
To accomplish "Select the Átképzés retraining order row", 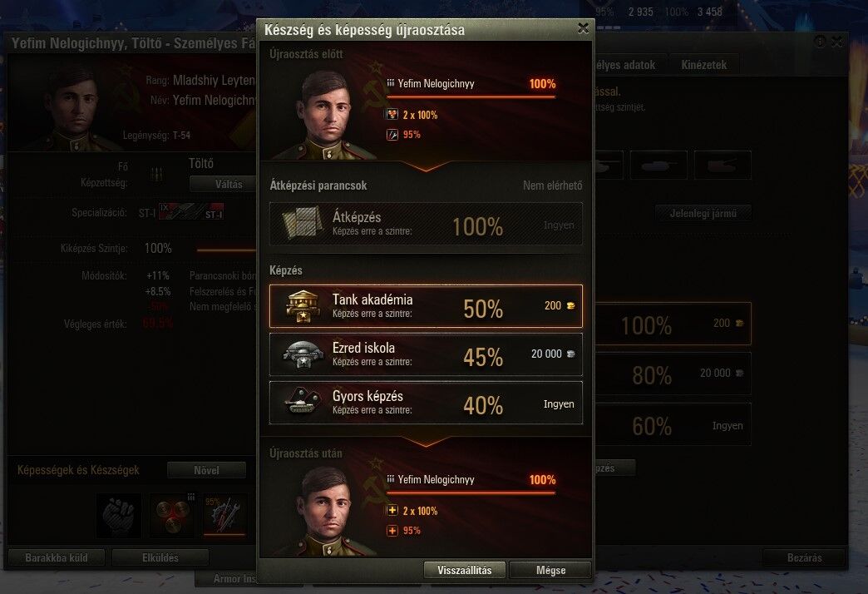I will coord(426,224).
